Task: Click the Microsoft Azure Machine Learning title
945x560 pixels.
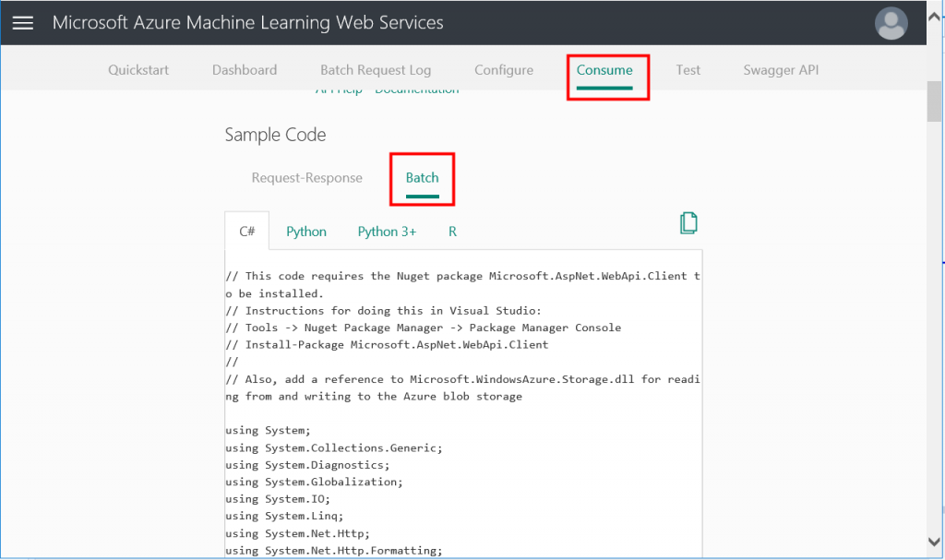Action: click(x=247, y=23)
